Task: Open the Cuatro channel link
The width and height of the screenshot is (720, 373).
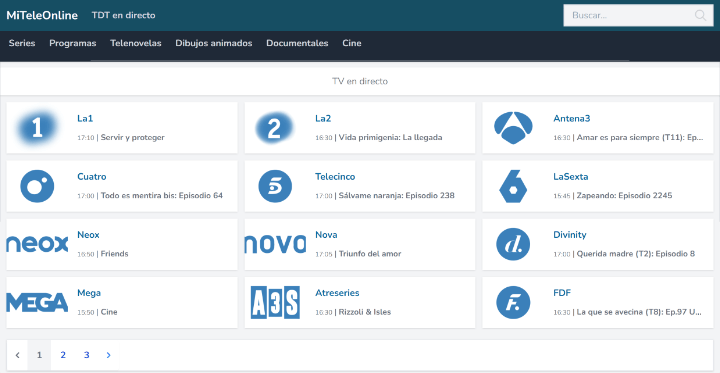Action: [x=91, y=177]
